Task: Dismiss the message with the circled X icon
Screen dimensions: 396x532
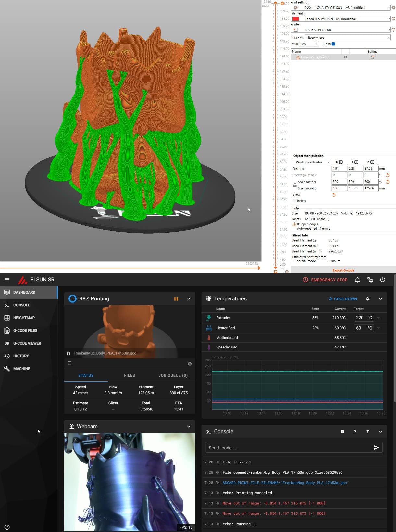Action: [190, 364]
